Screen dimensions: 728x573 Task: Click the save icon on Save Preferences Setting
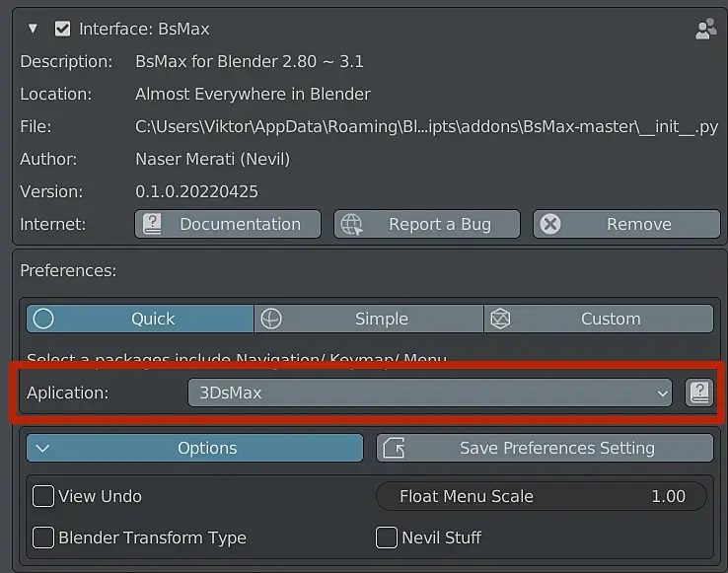393,448
